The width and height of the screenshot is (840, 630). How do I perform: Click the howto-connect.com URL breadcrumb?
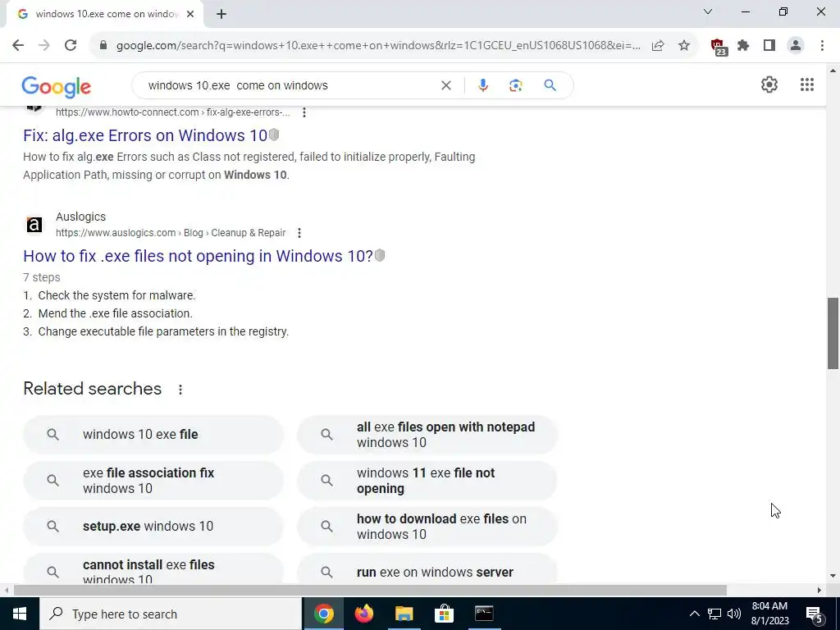(x=172, y=112)
